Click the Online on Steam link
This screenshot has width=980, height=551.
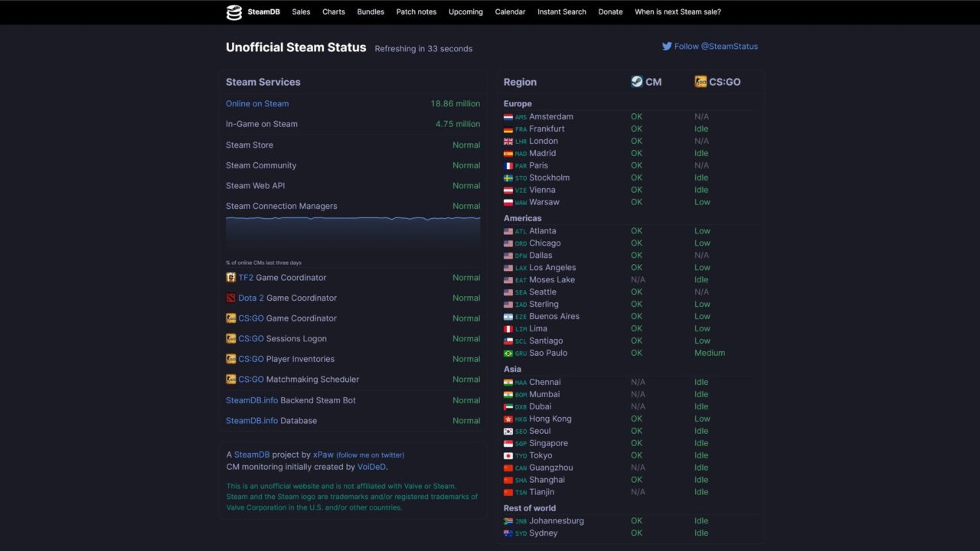pos(257,104)
